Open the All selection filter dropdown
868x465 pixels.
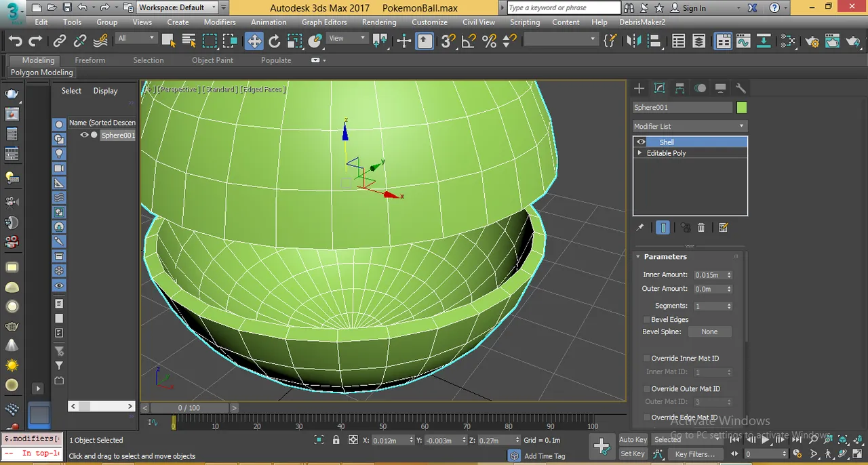point(136,38)
